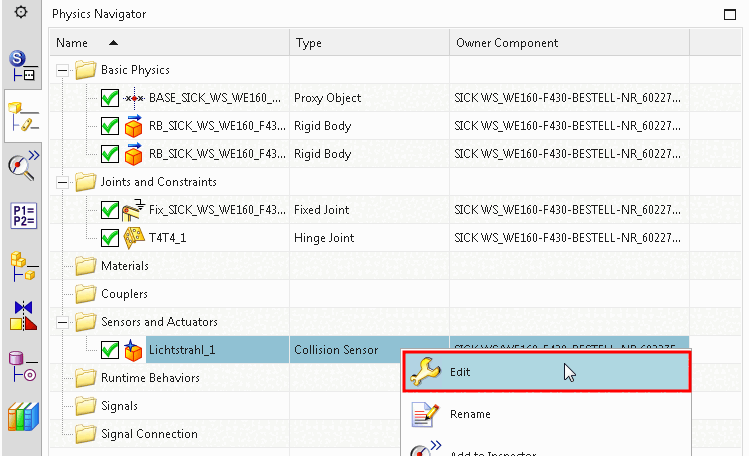The image size is (749, 456).
Task: Open the Runtime Inspector magnifier sidebar icon
Action: click(x=21, y=166)
